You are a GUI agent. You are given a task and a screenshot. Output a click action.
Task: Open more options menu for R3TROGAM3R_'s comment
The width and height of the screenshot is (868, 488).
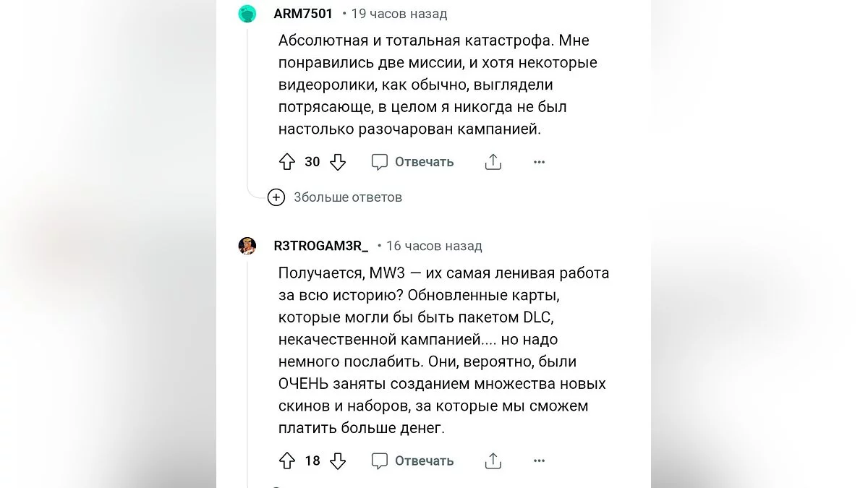pos(539,461)
